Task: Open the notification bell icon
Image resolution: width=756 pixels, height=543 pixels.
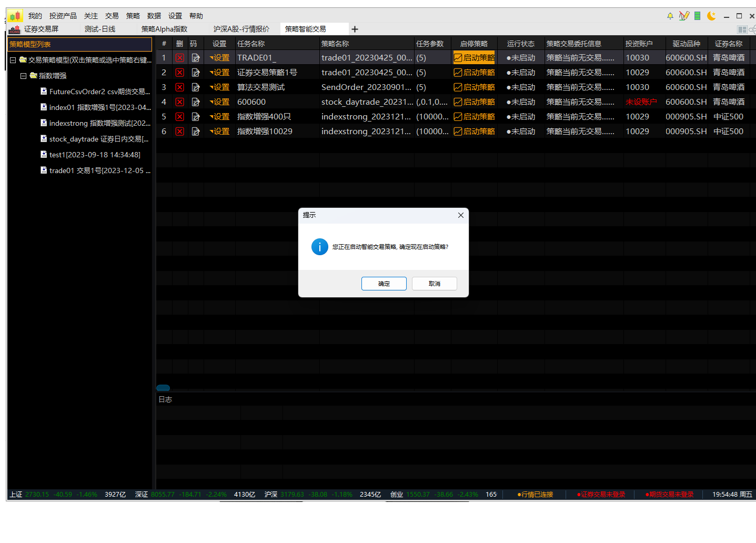Action: tap(670, 16)
